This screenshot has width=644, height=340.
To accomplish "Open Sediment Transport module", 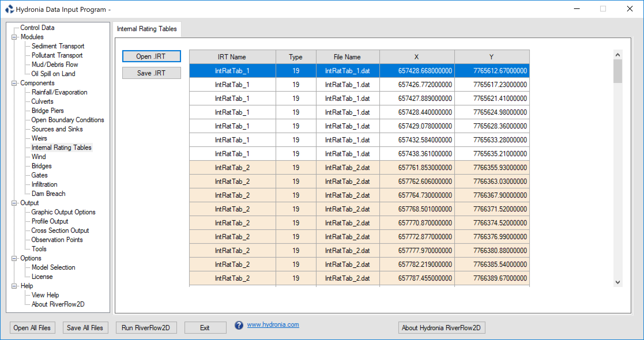I will click(58, 46).
